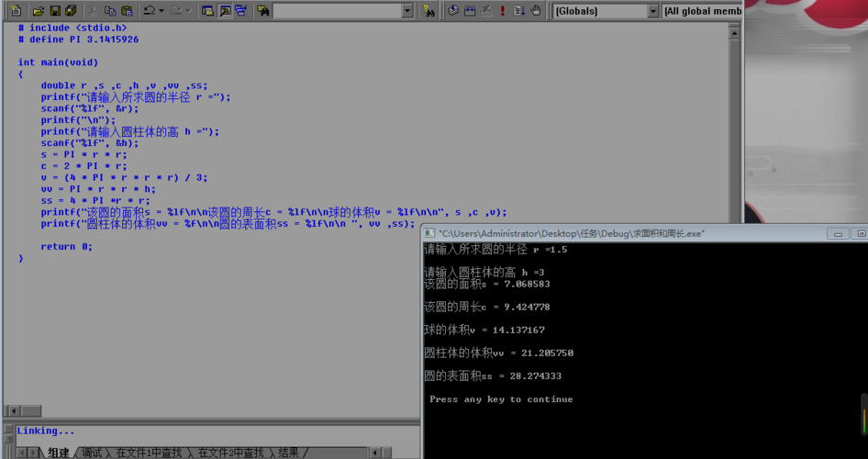Switch to the 在文件2中查找 tab
This screenshot has height=459, width=868.
click(231, 453)
